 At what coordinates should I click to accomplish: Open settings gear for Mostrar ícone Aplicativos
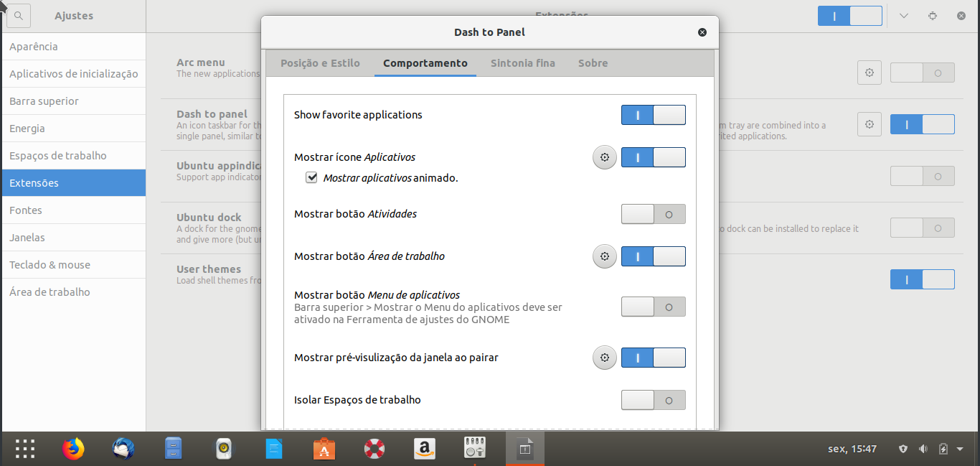[x=604, y=157]
